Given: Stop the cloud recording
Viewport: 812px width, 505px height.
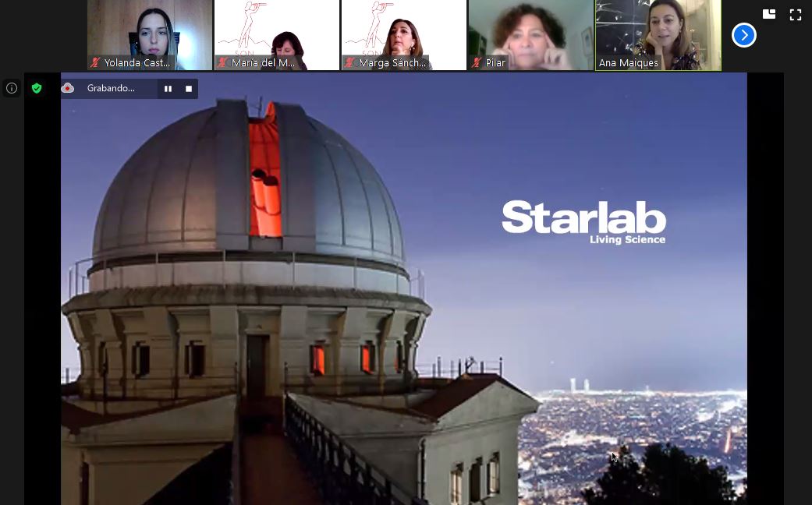Looking at the screenshot, I should [189, 89].
